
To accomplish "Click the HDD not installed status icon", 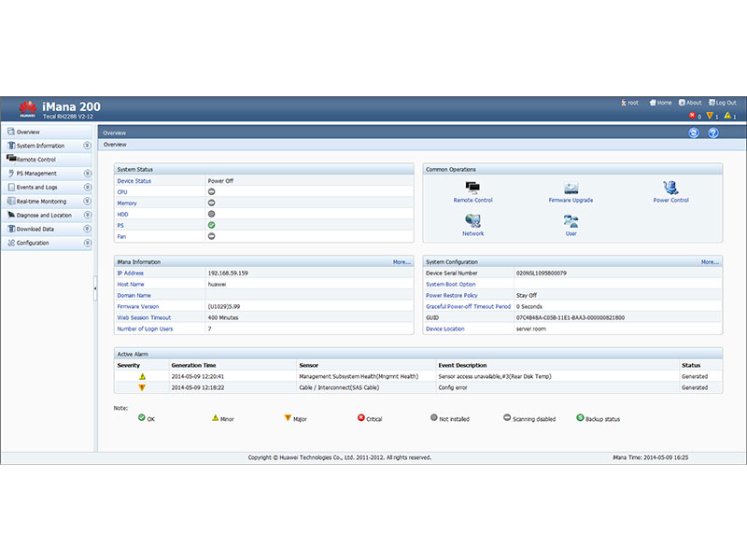I will pyautogui.click(x=212, y=215).
